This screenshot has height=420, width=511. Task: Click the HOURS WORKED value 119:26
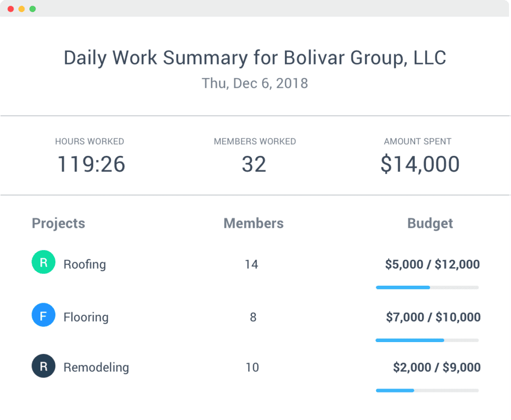coord(91,164)
